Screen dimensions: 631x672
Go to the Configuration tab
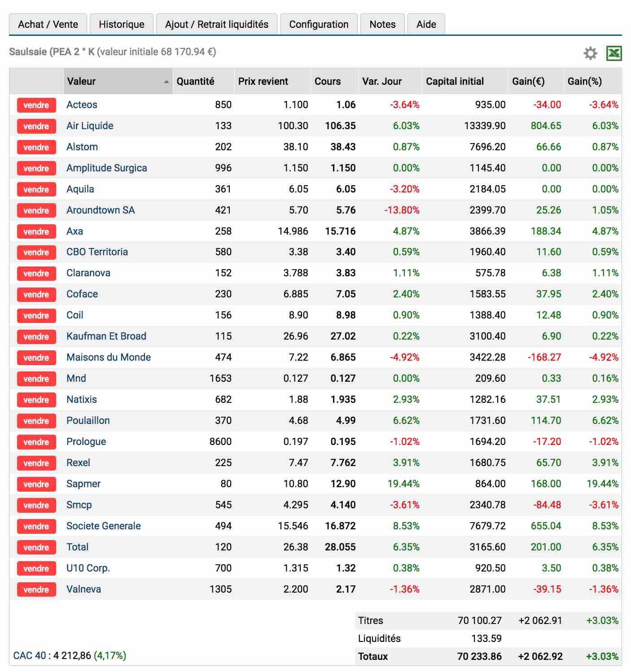coord(319,24)
